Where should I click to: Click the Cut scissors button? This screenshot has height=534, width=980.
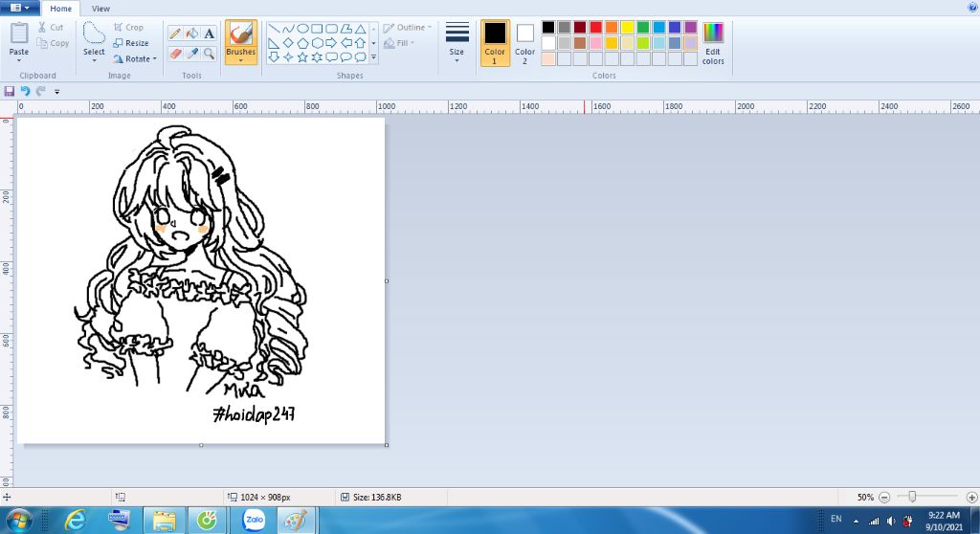pyautogui.click(x=50, y=28)
